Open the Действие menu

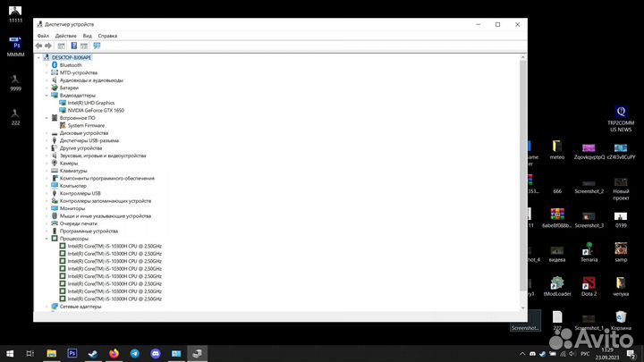pos(65,36)
